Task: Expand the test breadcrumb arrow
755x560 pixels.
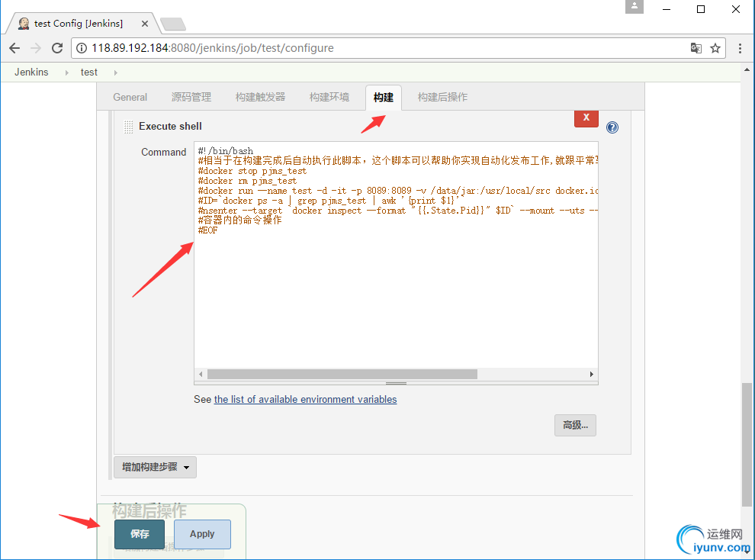Action: 116,72
